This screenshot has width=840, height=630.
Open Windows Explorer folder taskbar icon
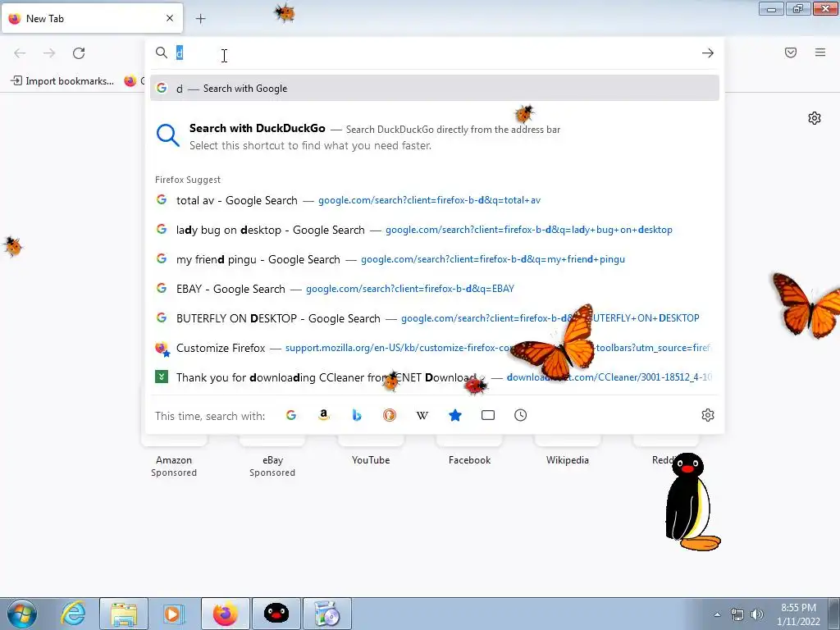click(x=124, y=614)
